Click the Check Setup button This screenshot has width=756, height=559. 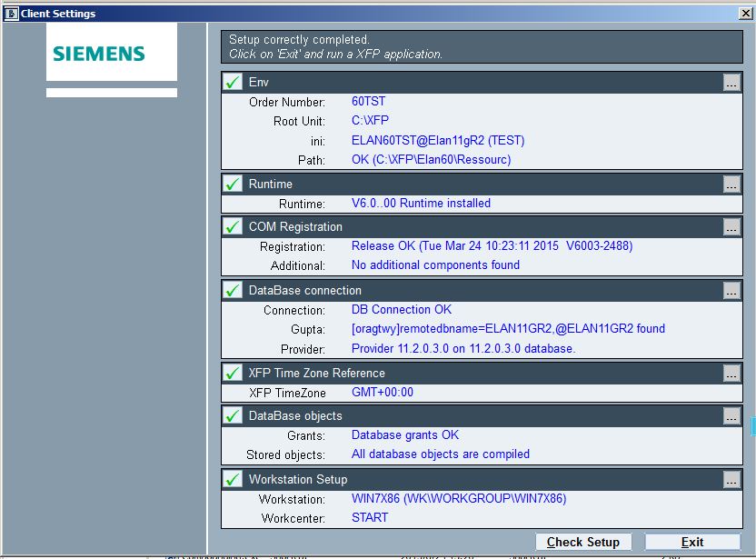coord(583,542)
